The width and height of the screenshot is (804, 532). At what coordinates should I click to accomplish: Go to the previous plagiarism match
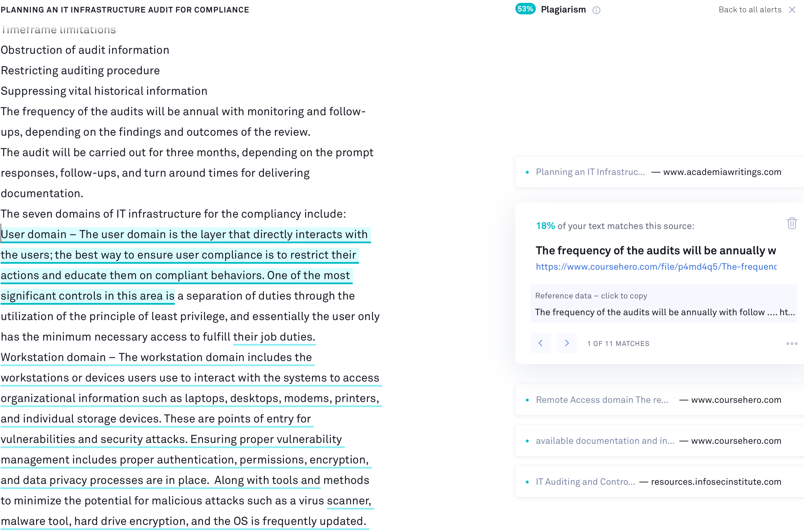pyautogui.click(x=541, y=343)
